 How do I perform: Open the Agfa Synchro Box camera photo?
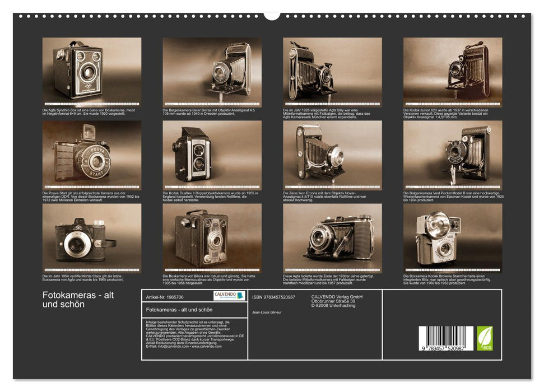click(x=92, y=71)
